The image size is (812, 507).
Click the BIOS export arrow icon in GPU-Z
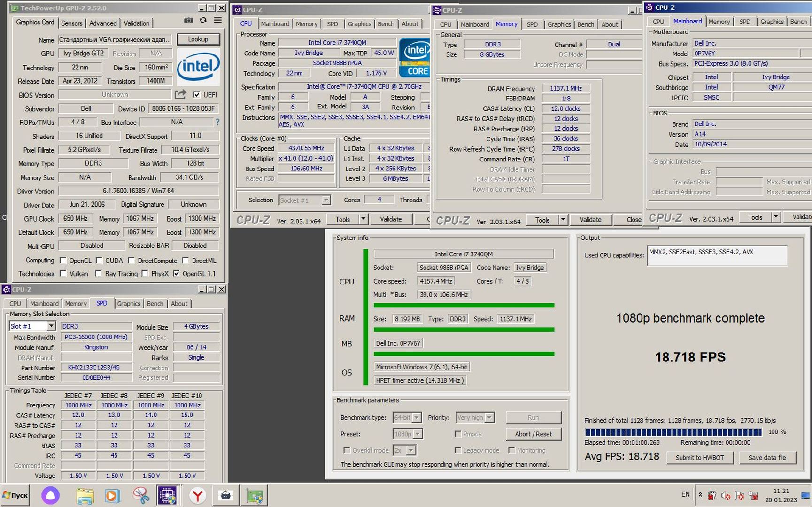180,94
